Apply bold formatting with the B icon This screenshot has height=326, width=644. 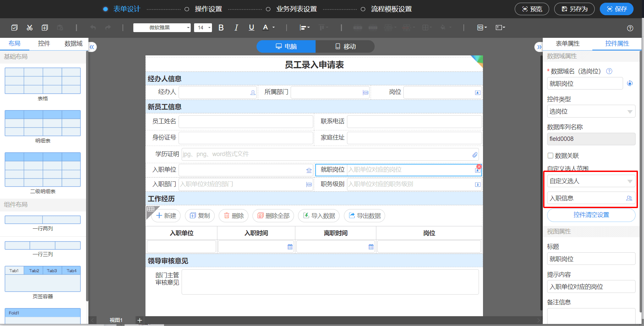(x=221, y=28)
